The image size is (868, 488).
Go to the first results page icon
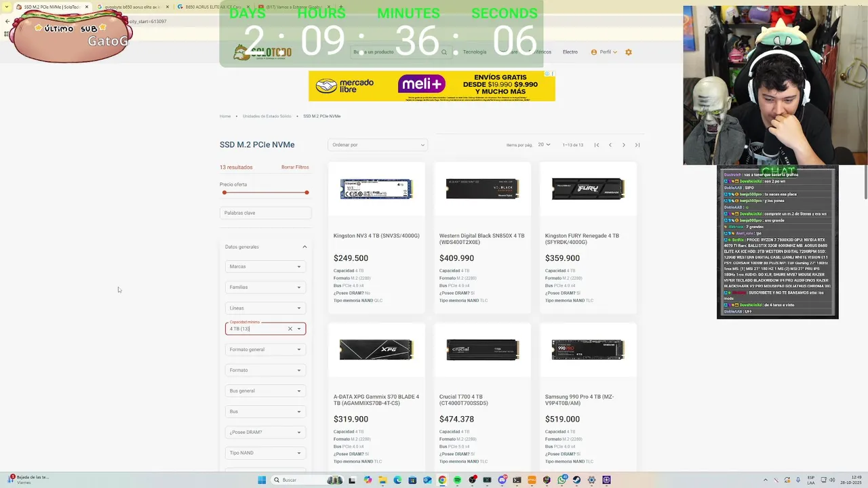597,145
